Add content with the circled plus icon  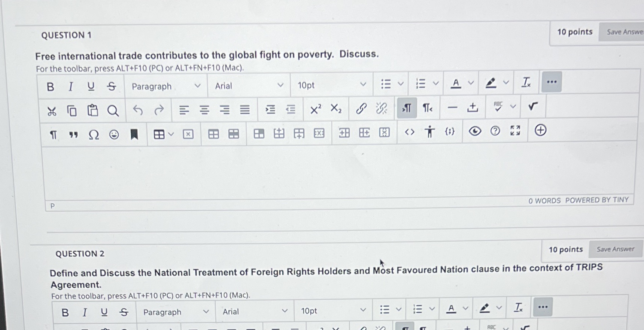click(x=540, y=130)
